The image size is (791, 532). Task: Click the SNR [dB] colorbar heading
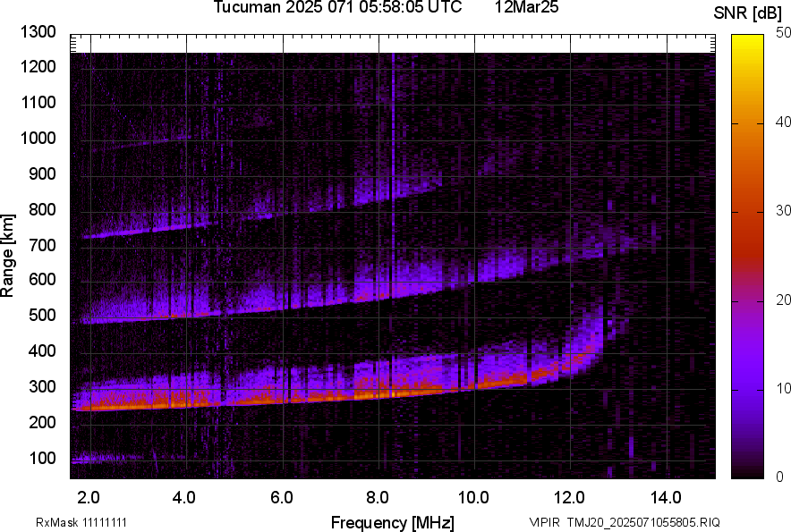(749, 13)
